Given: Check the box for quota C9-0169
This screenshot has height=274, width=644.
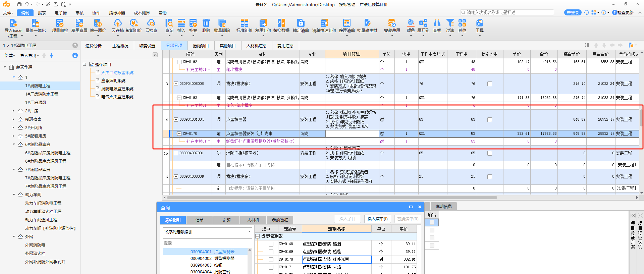Looking at the screenshot, I should (x=271, y=252).
